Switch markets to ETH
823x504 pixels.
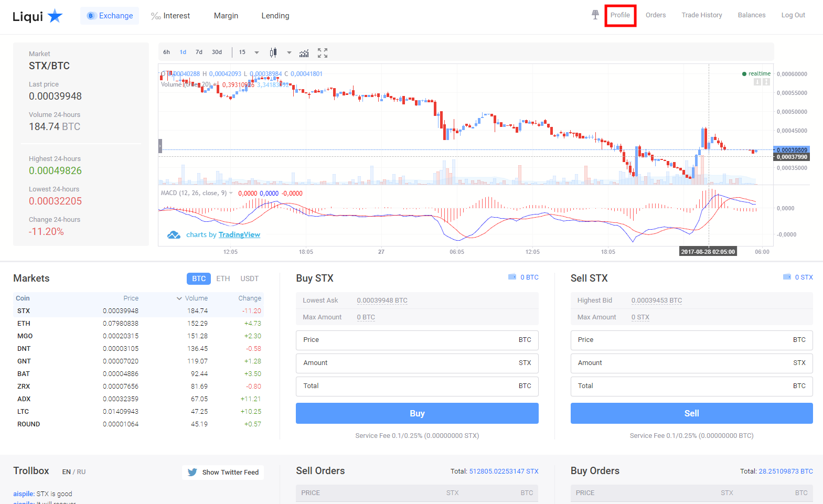[223, 278]
